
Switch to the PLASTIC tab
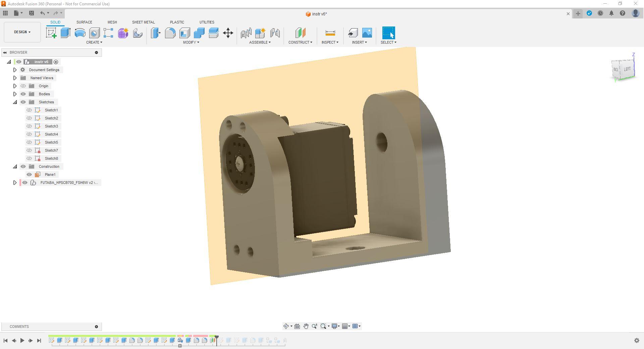[177, 22]
